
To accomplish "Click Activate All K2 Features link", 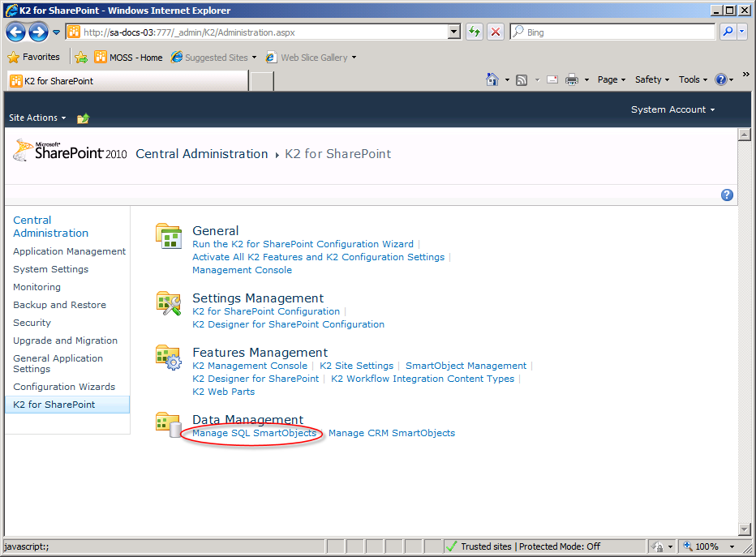I will coord(318,257).
